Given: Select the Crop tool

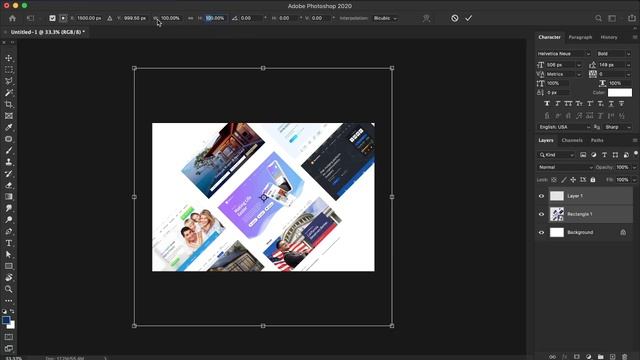Looking at the screenshot, I should pyautogui.click(x=9, y=104).
